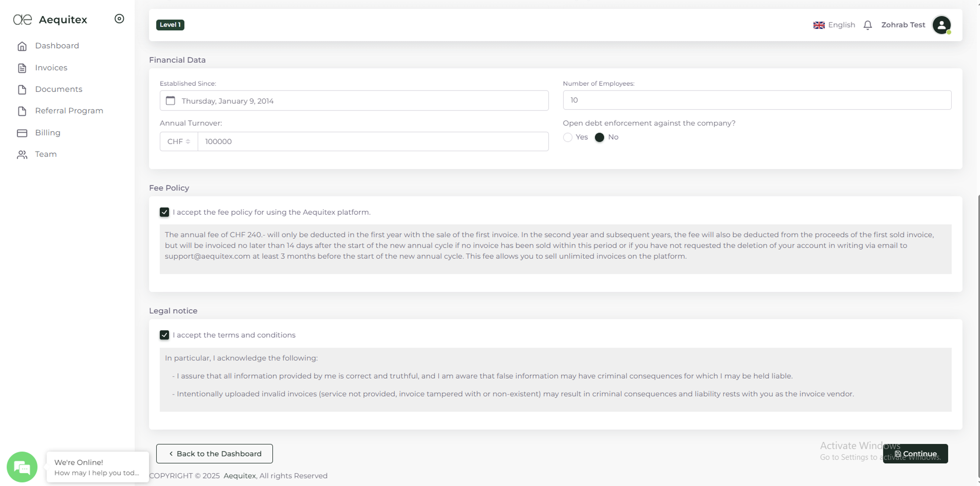Open the English language selector

[841, 25]
